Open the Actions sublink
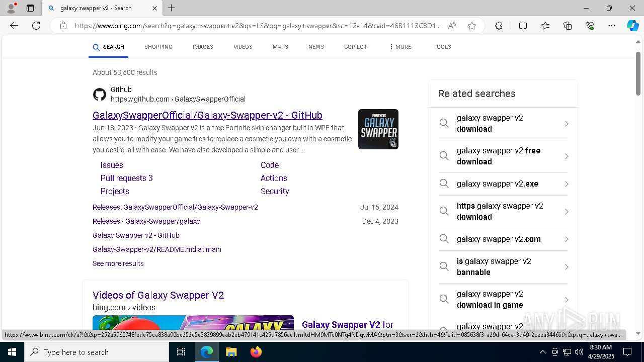This screenshot has width=644, height=362. 274,178
